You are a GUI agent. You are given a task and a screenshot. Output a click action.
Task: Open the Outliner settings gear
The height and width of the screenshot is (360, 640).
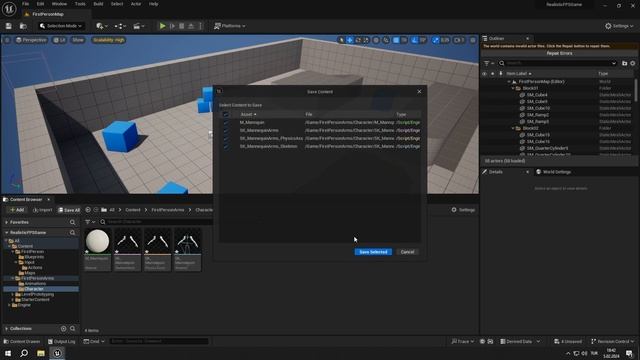coord(633,63)
